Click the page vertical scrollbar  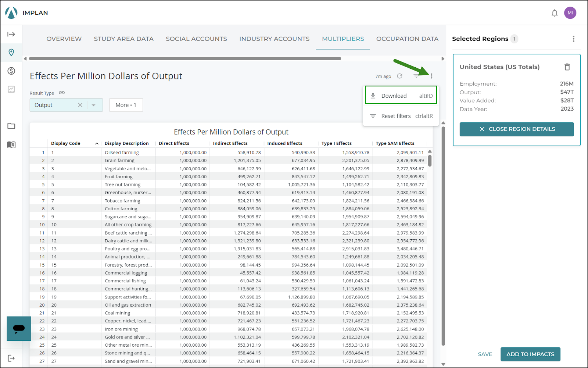[443, 236]
